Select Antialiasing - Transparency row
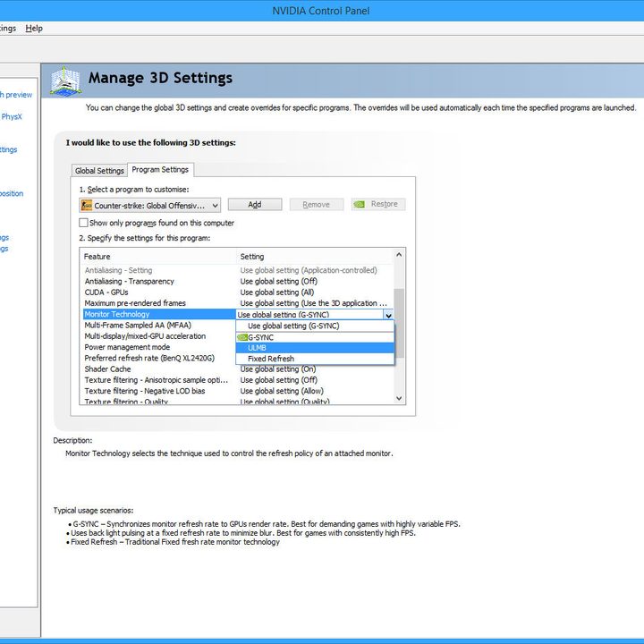Viewport: 644px width, 644px height. tap(238, 282)
